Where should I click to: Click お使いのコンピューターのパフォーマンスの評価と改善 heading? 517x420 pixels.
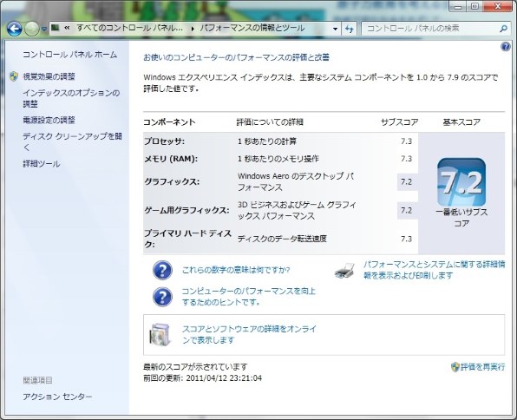point(237,57)
